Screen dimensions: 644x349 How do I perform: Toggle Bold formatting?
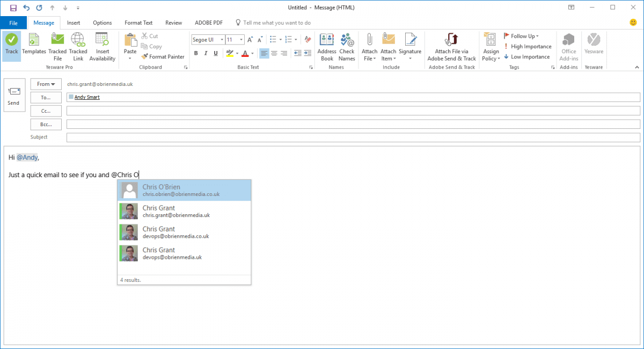[x=196, y=53]
